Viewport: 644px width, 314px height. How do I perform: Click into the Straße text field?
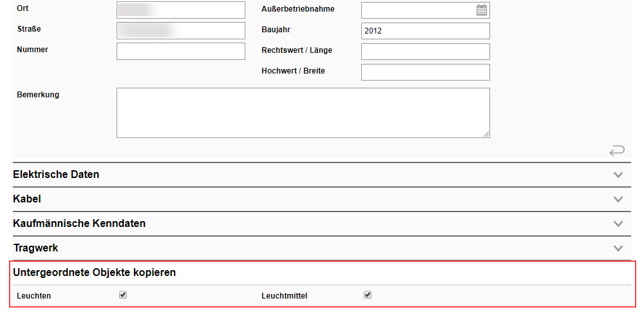(x=181, y=31)
